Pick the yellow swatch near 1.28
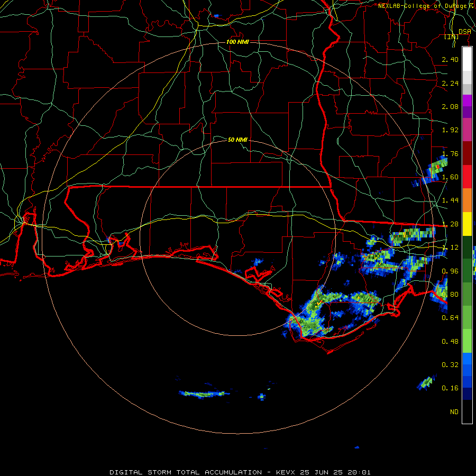Screen dimensions: 476x476 [467, 224]
